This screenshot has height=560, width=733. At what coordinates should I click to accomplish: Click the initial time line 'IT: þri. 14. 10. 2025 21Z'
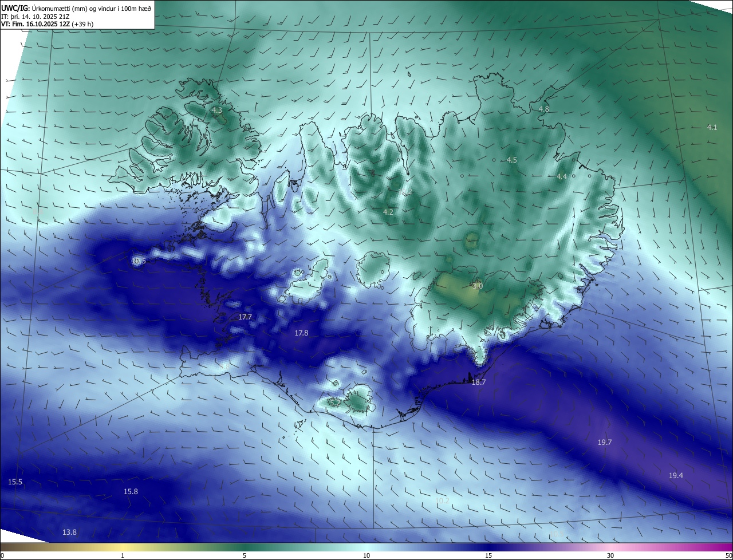click(36, 16)
